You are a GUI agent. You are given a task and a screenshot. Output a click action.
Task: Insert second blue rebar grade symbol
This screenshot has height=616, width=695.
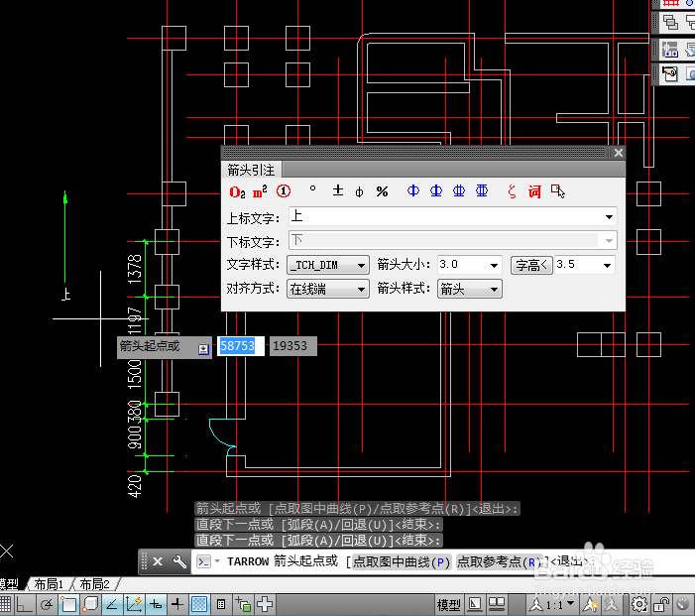coord(436,191)
